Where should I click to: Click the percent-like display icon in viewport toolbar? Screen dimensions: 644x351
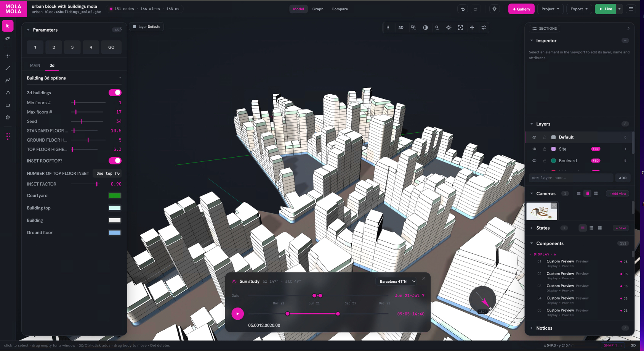coord(413,27)
